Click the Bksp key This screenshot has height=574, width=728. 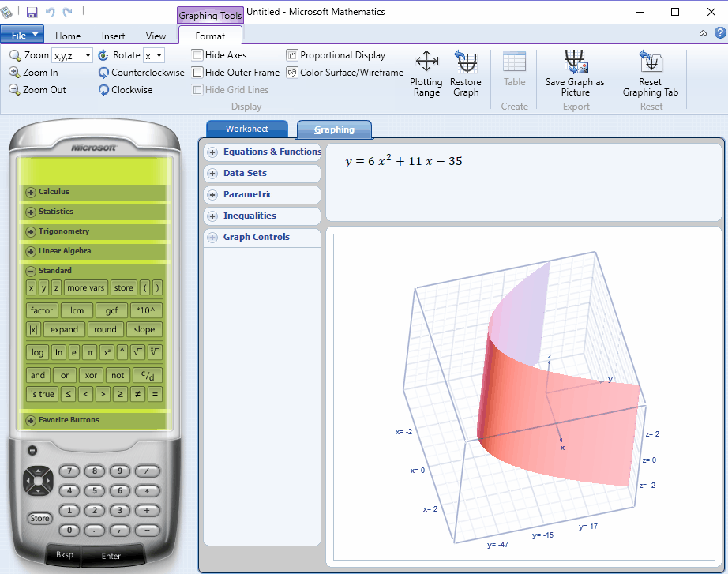point(65,554)
